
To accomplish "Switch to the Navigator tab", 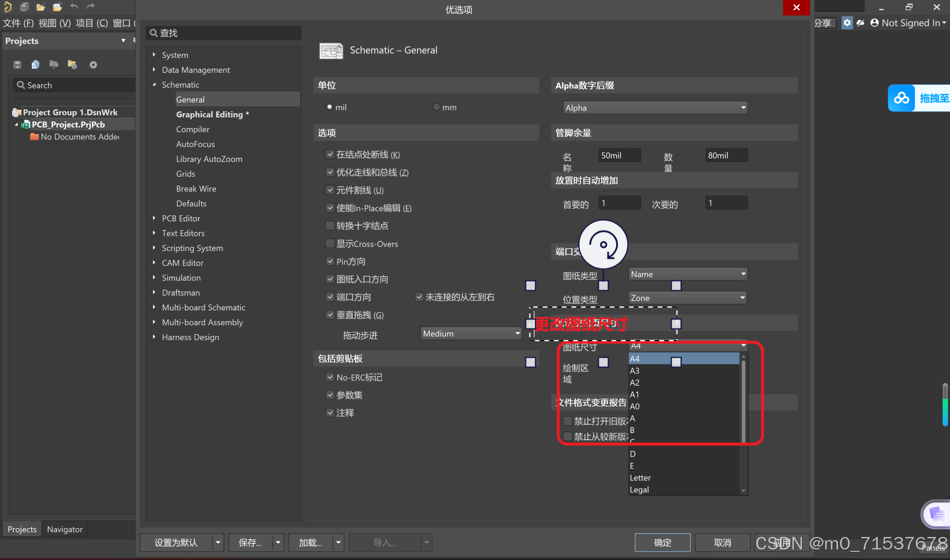I will click(65, 529).
